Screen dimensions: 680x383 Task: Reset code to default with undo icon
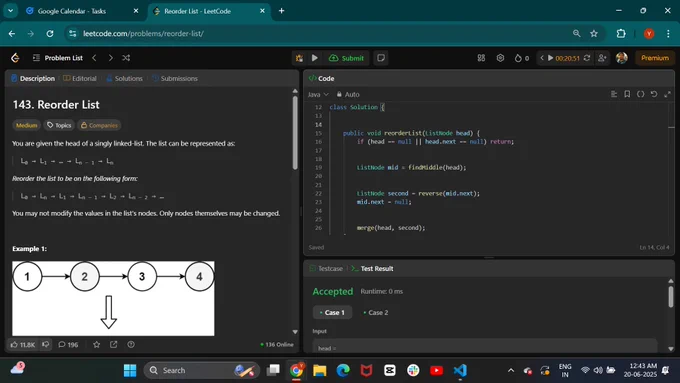pos(654,94)
